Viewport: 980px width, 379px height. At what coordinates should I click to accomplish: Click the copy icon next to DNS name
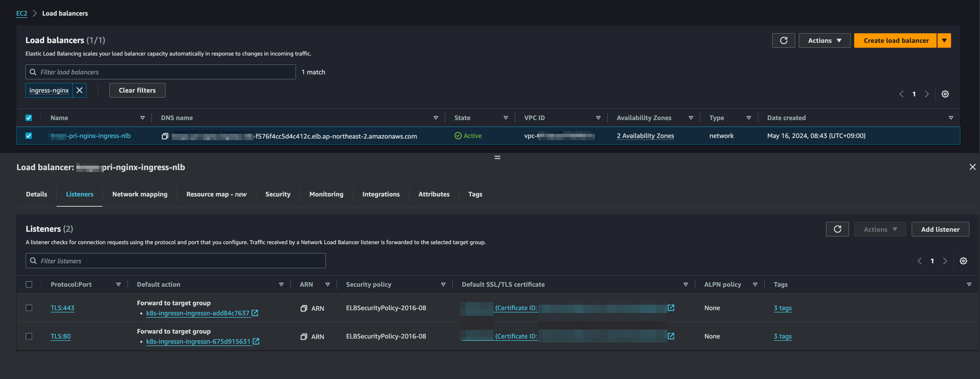[x=165, y=135]
